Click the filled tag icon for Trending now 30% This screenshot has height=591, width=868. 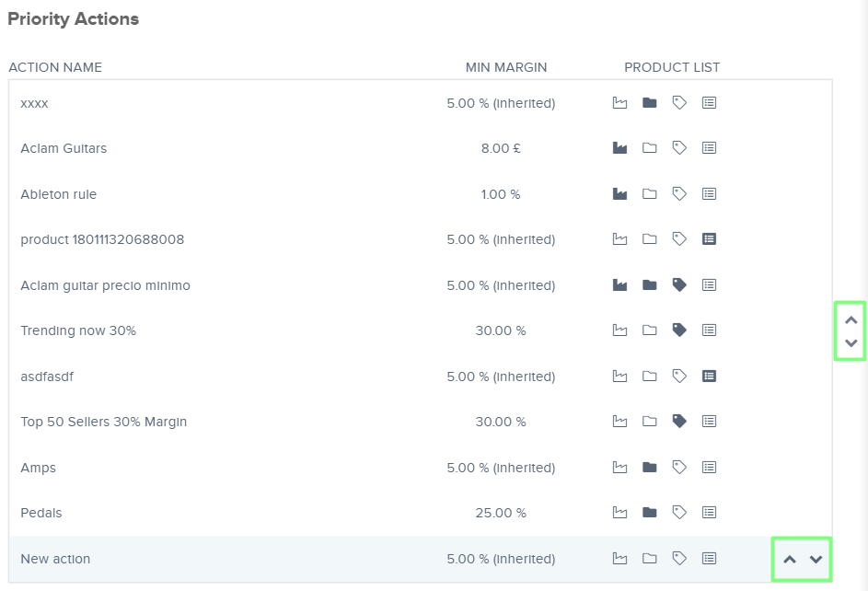[679, 330]
